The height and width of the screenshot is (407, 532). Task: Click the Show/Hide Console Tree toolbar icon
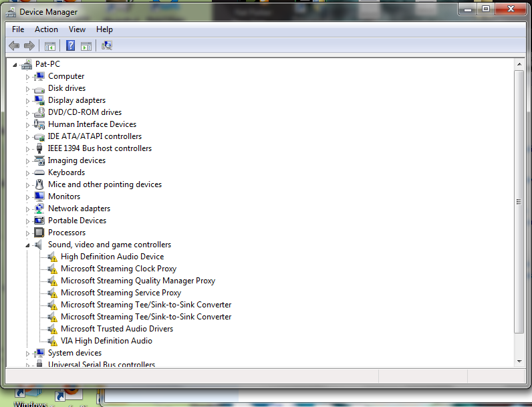50,46
